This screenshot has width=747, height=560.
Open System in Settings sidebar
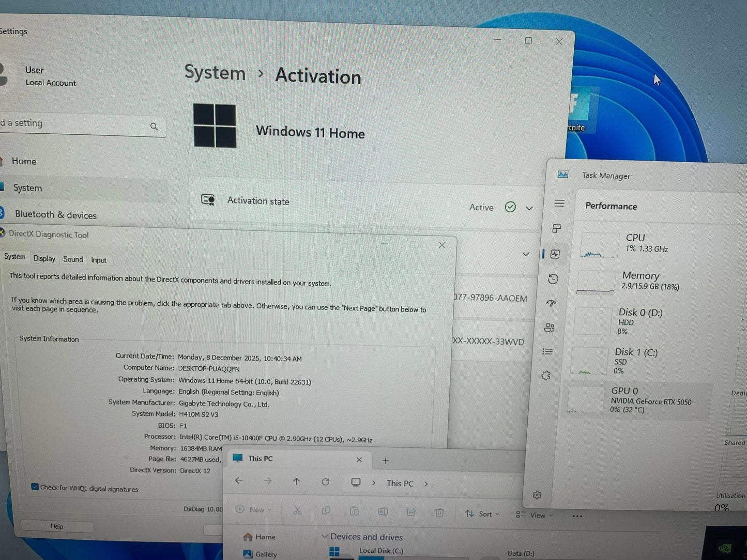pos(27,188)
